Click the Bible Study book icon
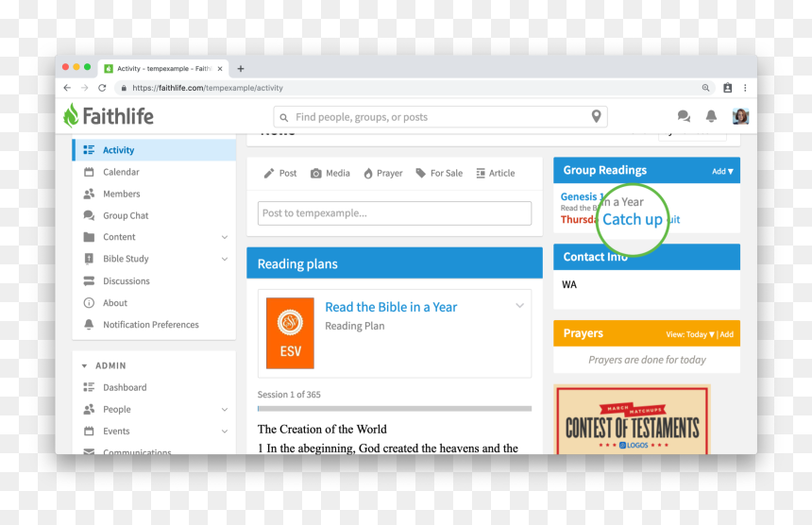This screenshot has width=812, height=525. coord(89,259)
